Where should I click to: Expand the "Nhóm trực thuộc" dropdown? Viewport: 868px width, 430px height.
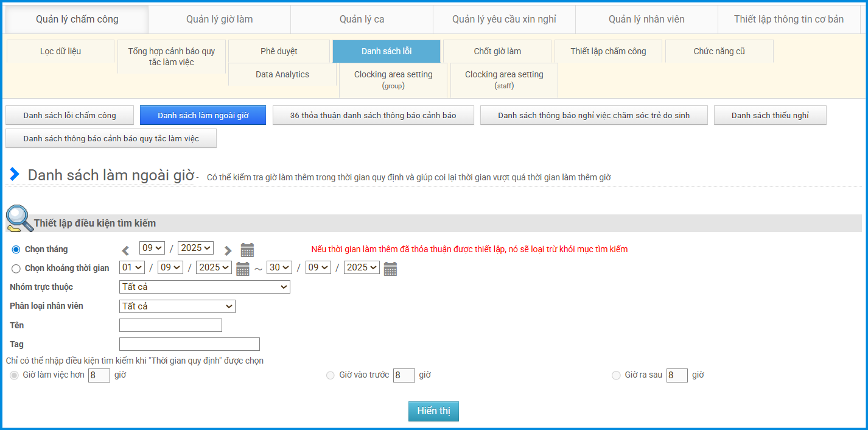click(205, 287)
